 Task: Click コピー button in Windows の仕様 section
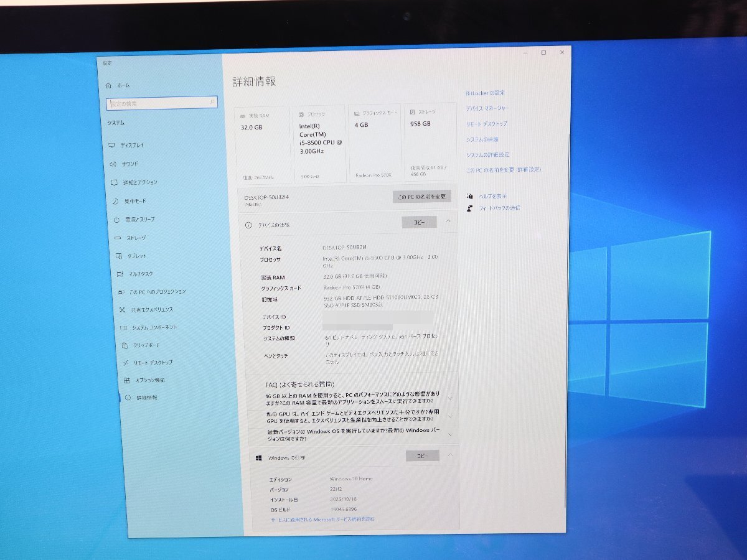coord(423,456)
